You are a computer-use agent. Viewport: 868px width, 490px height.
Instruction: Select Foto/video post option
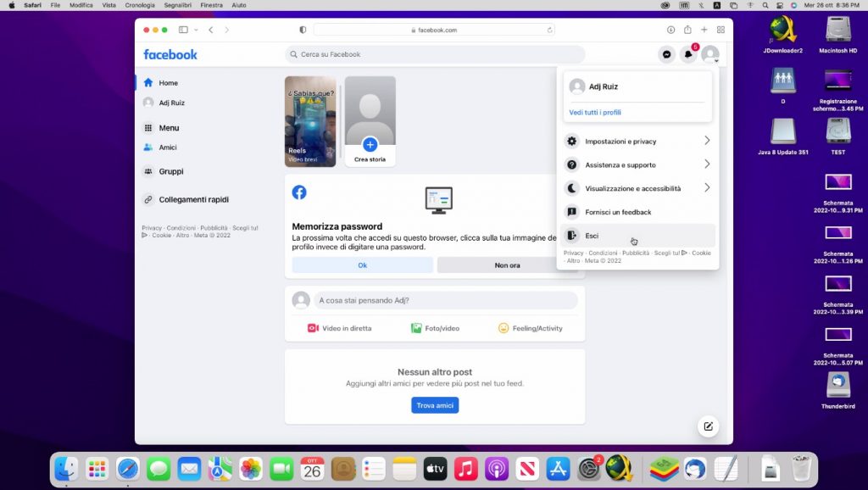pos(435,328)
